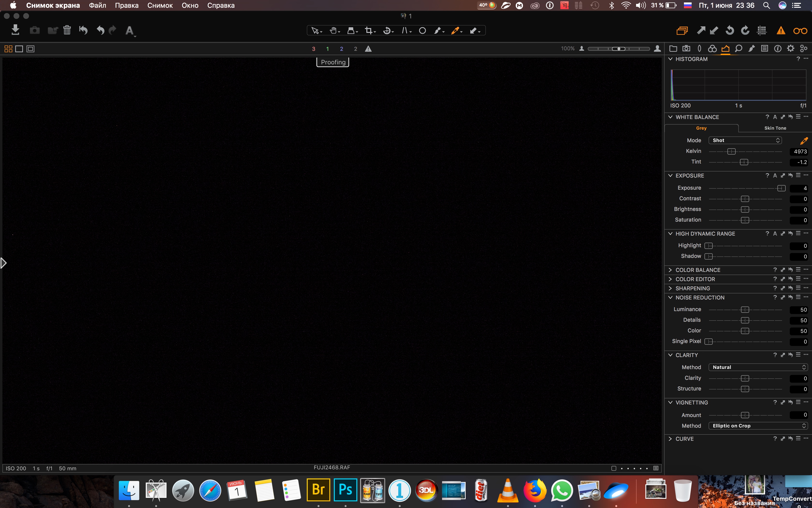Screen dimensions: 812x508
Task: Expand the Curve panel
Action: coord(670,439)
